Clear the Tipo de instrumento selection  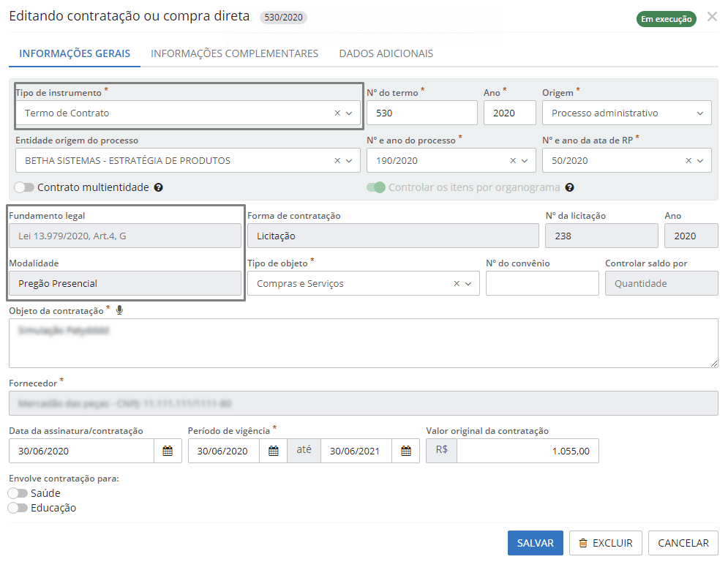(x=337, y=113)
